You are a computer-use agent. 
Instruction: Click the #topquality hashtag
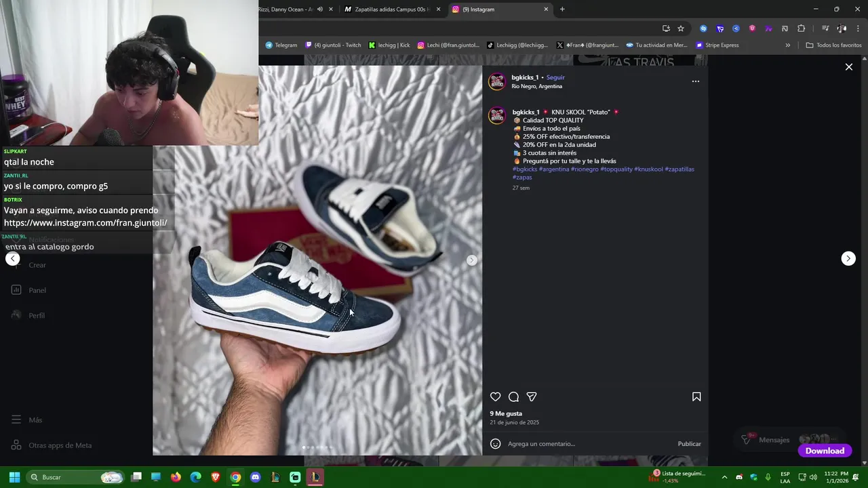616,169
